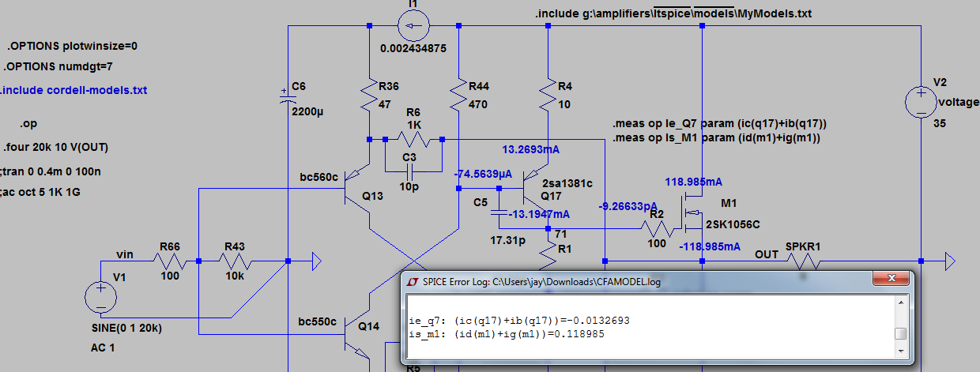Click the Error Log scrollbar thumb
Screen dimensions: 980x372
click(x=900, y=333)
